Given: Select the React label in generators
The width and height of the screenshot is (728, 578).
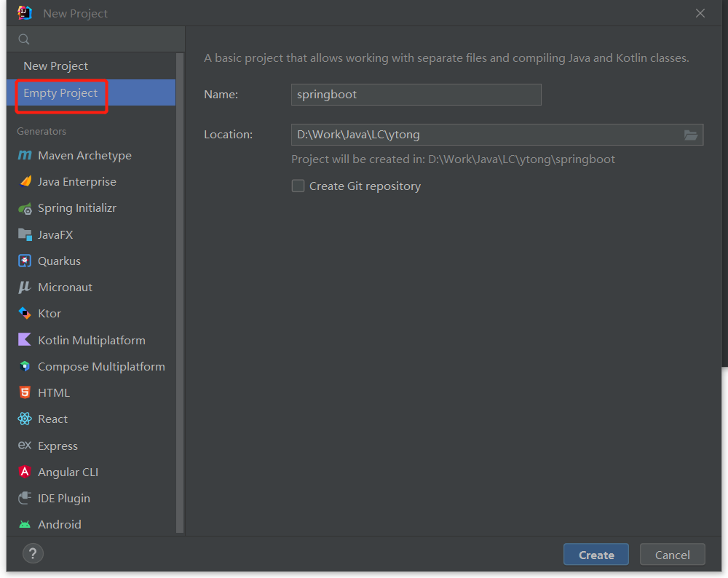Looking at the screenshot, I should (52, 419).
